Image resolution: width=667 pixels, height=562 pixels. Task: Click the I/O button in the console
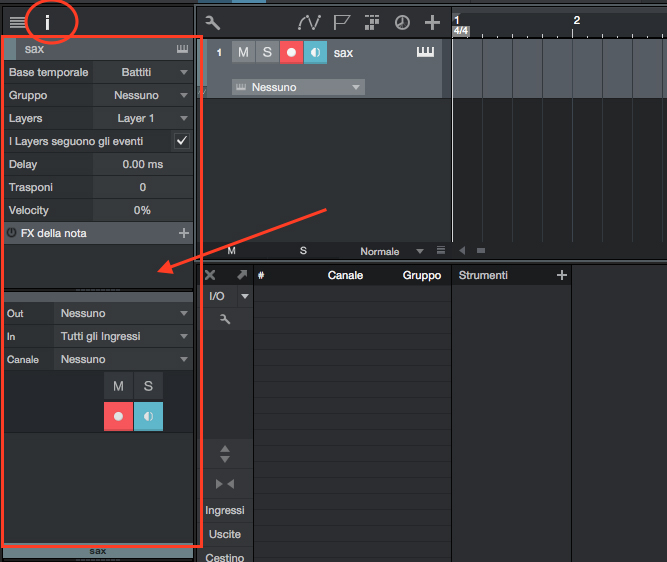[217, 296]
